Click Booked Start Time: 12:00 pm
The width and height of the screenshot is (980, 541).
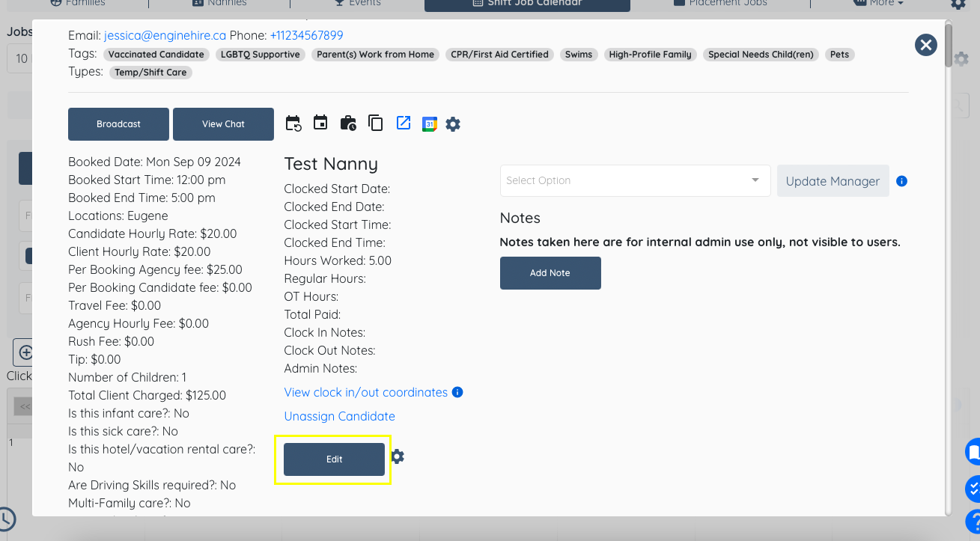[147, 180]
